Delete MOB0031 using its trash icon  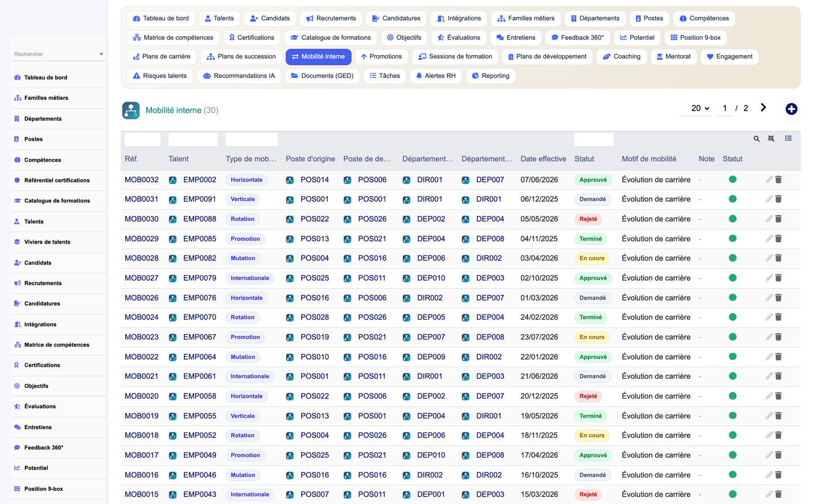(778, 199)
